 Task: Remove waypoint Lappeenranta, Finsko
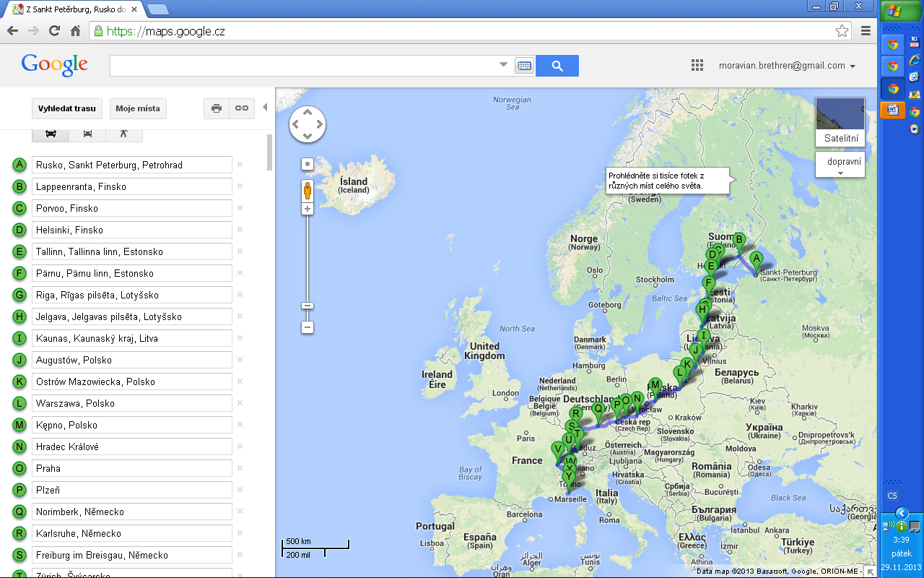240,186
